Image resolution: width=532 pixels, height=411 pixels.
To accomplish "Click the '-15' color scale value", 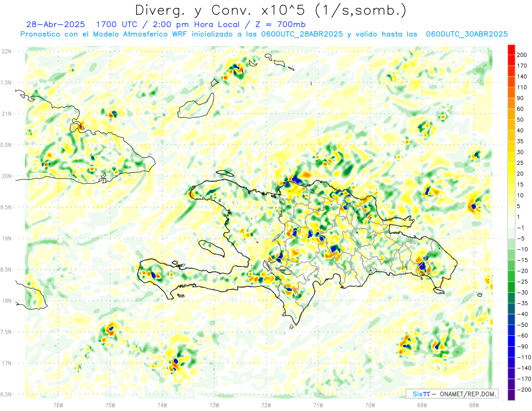I will [523, 260].
